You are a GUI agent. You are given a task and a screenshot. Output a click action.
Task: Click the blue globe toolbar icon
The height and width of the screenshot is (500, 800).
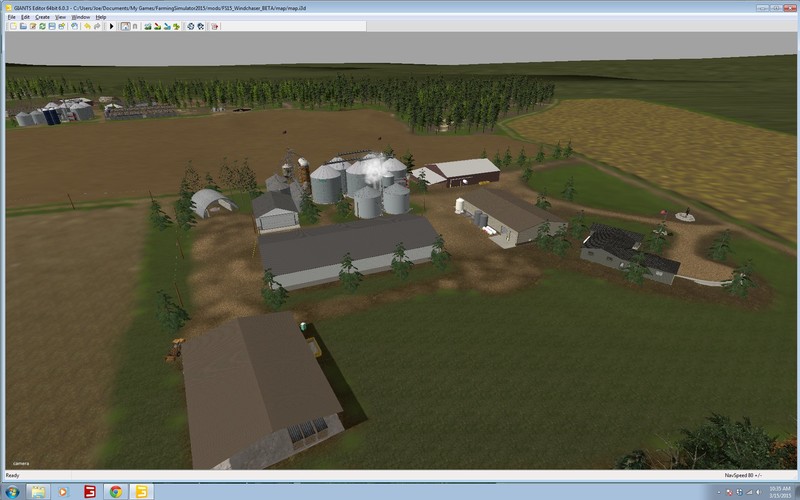pos(73,26)
